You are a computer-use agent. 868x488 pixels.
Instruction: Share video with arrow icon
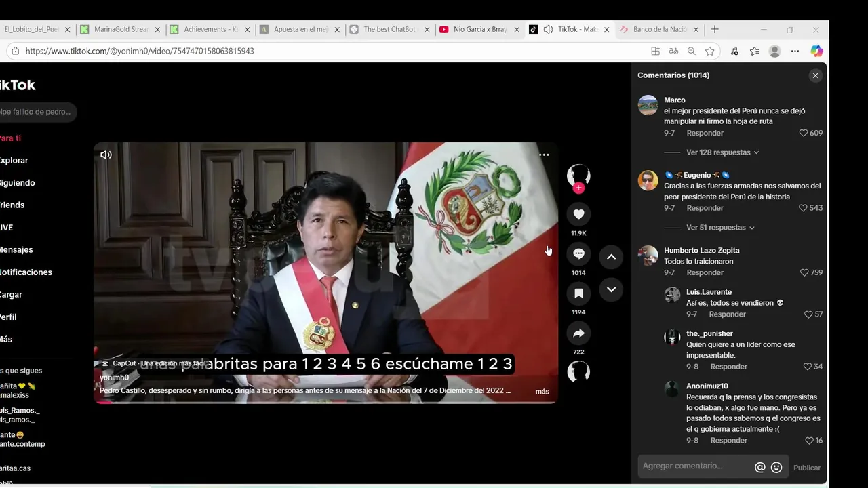(578, 333)
